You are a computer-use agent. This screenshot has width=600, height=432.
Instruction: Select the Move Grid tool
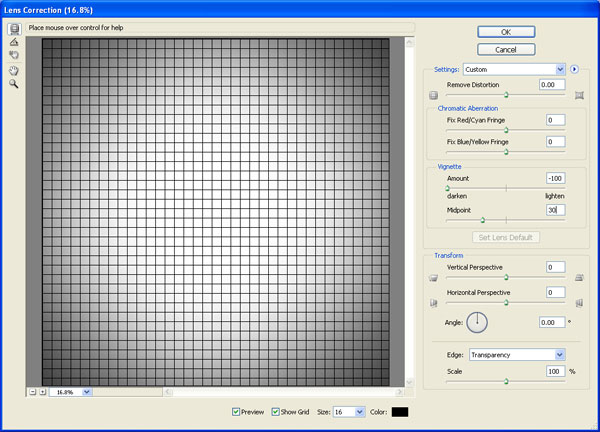click(x=14, y=56)
